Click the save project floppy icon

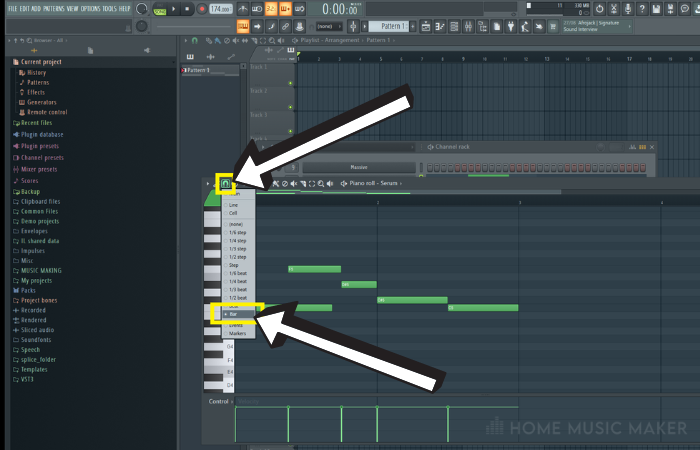(656, 8)
